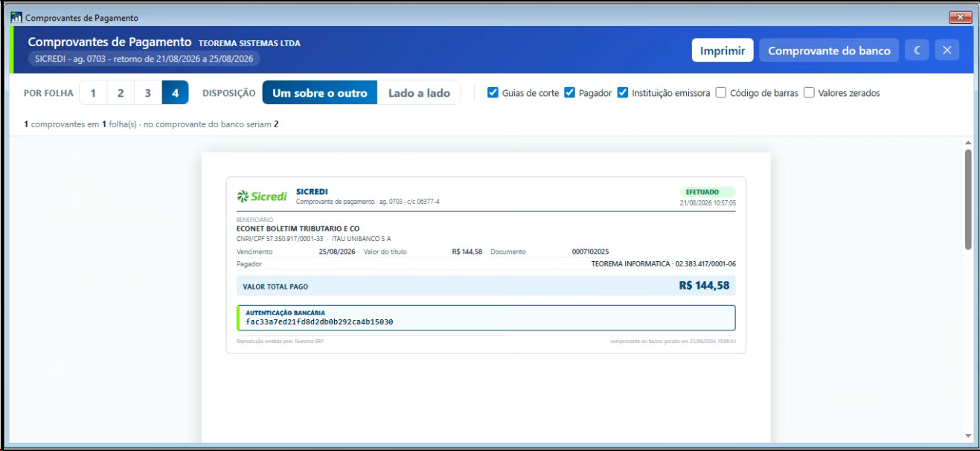
Task: Close the panel with header X icon
Action: (x=947, y=51)
